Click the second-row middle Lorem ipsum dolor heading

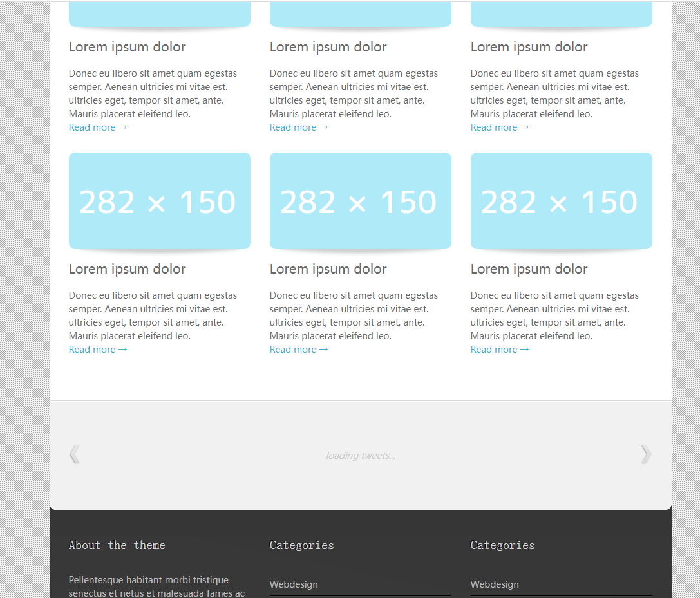pyautogui.click(x=328, y=269)
